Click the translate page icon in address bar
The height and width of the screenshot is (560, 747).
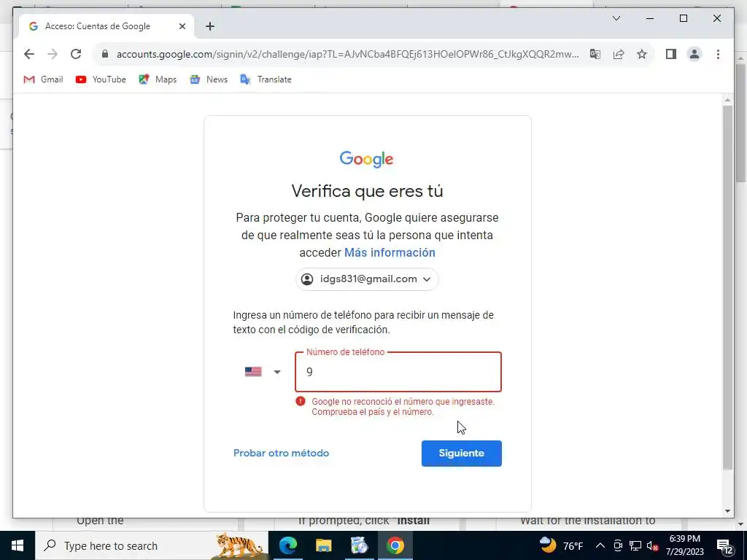pyautogui.click(x=595, y=54)
